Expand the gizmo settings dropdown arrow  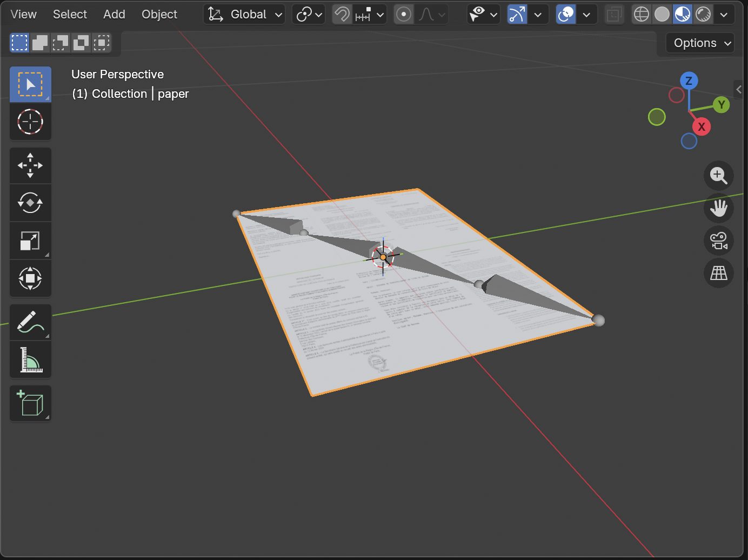point(538,15)
